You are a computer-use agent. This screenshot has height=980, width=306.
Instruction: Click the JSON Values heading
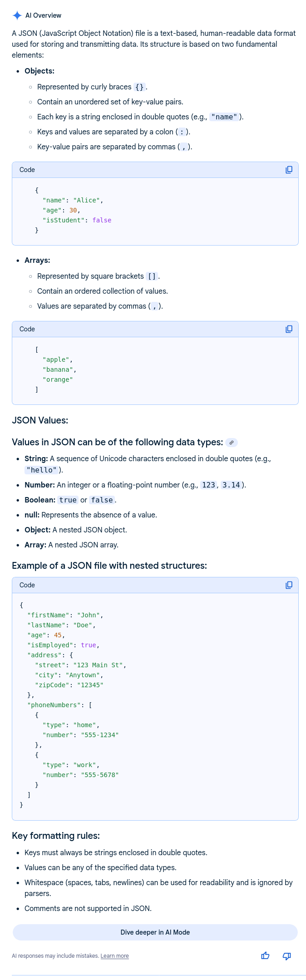[x=40, y=420]
